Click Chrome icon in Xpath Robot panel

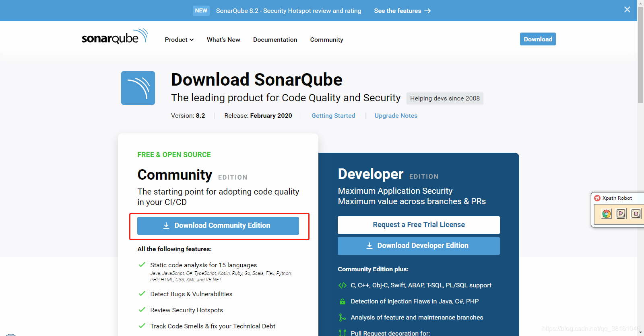[x=606, y=213]
